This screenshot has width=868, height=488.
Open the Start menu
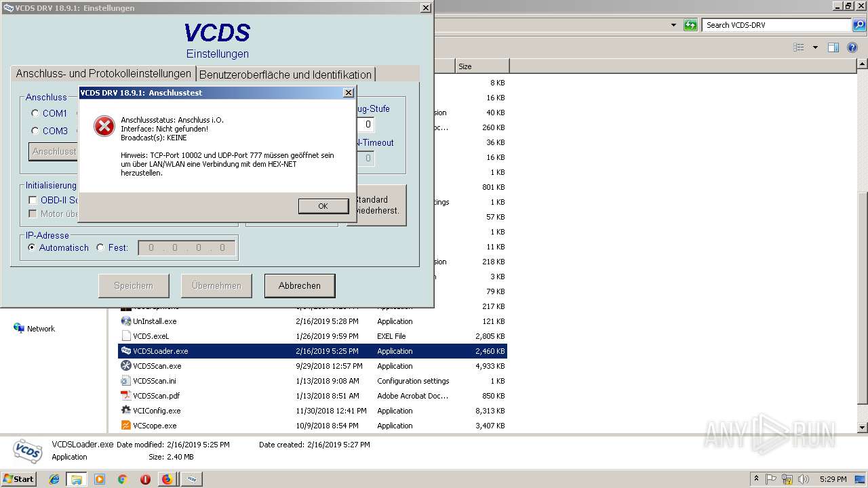click(x=18, y=479)
